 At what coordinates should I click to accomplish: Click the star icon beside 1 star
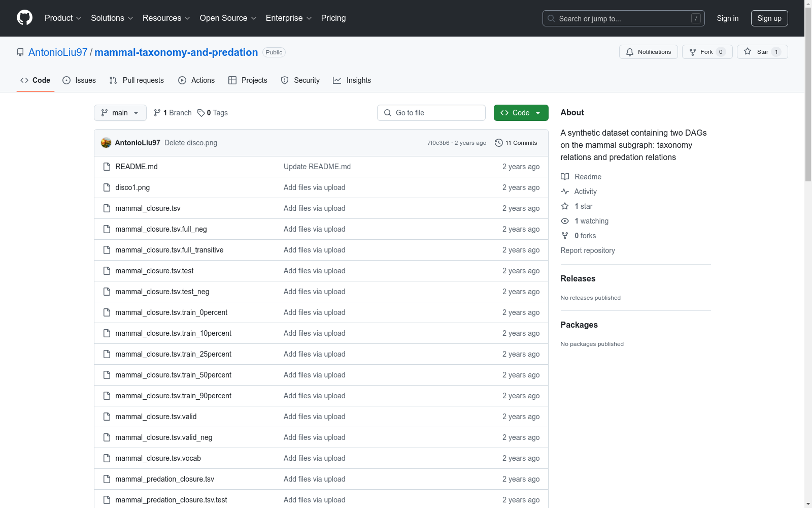pos(565,206)
